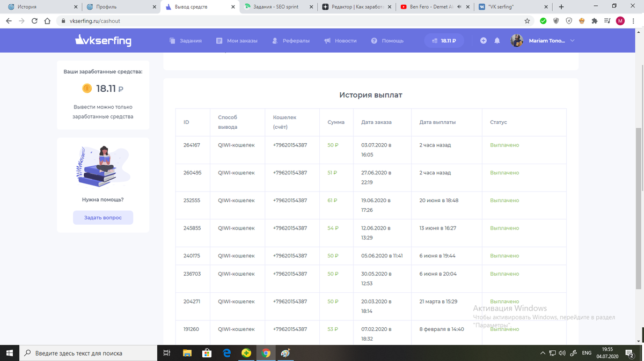Reload the page with refresh icon
This screenshot has width=644, height=361.
click(x=34, y=21)
